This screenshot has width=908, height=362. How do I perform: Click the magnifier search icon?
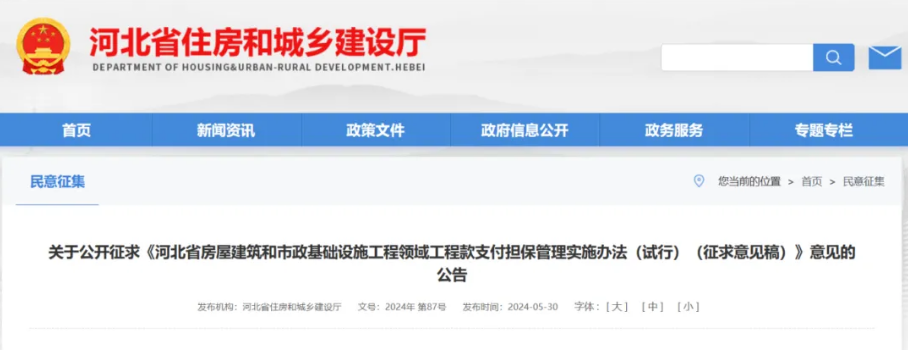coord(833,57)
